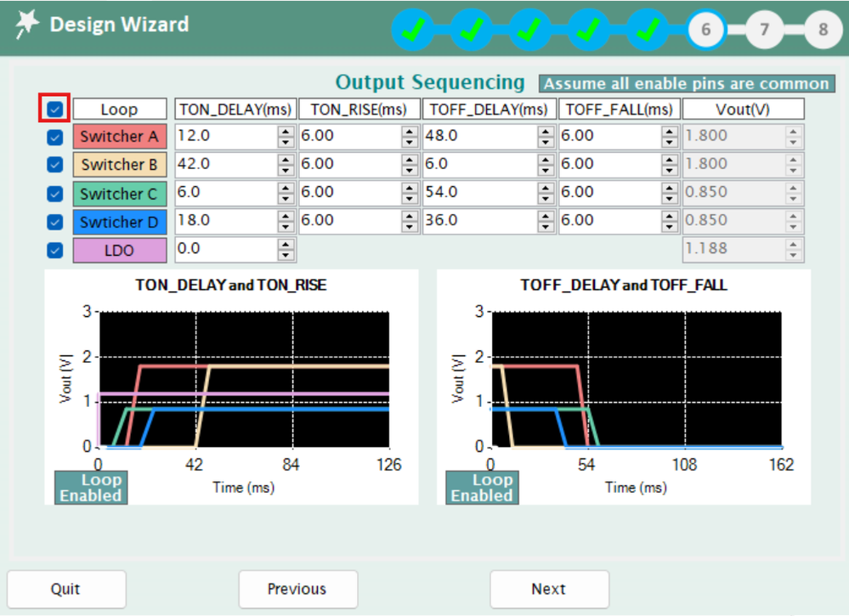Select the fourth wizard step checkmark icon

pyautogui.click(x=589, y=29)
